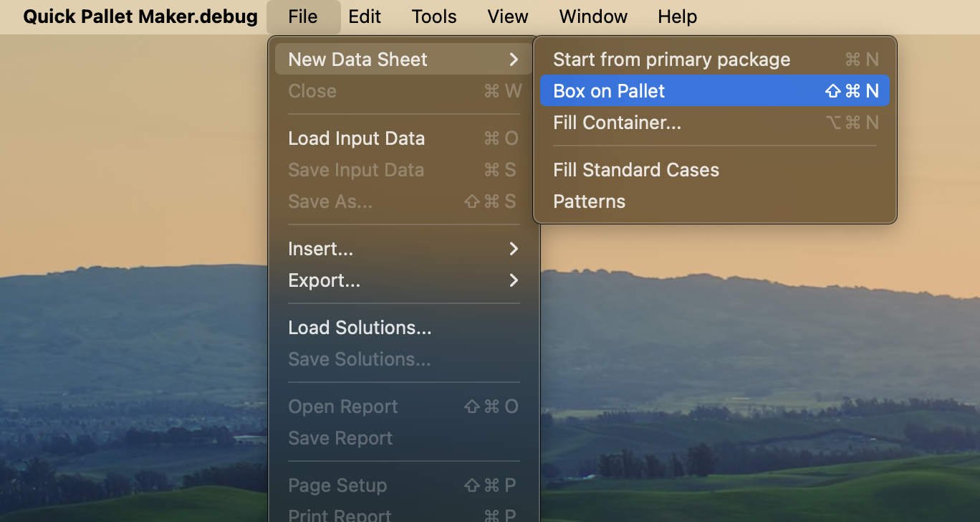Choose Patterns from submenu
980x522 pixels.
point(715,201)
